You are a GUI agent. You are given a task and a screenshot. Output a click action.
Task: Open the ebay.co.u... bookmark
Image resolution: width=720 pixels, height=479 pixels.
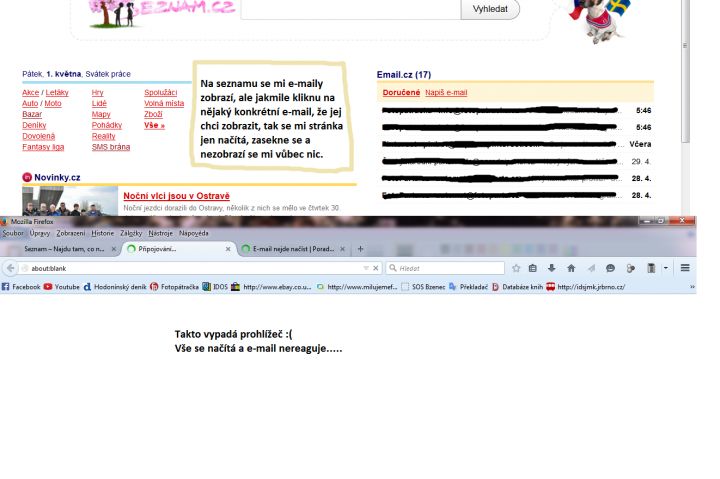(271, 287)
